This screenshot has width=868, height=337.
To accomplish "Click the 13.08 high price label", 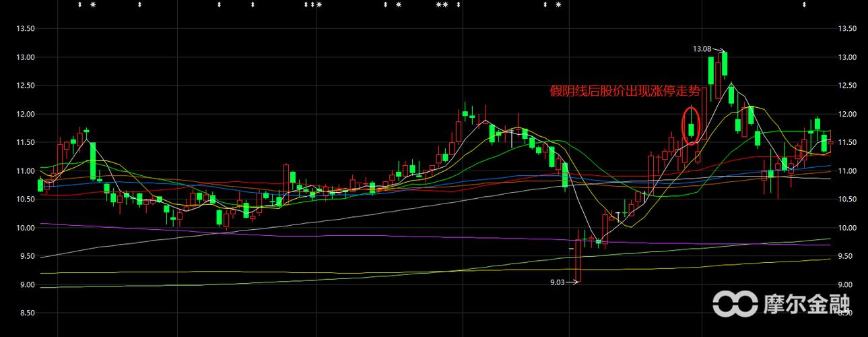I will pyautogui.click(x=702, y=49).
